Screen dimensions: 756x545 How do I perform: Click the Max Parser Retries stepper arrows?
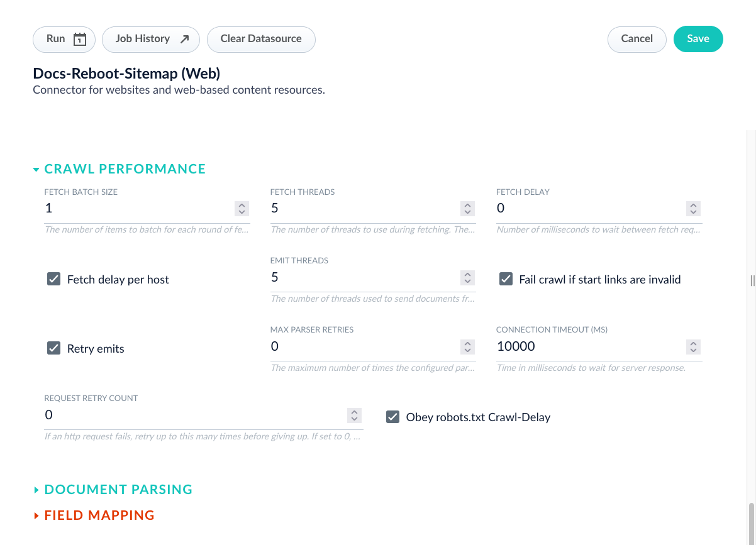tap(467, 347)
